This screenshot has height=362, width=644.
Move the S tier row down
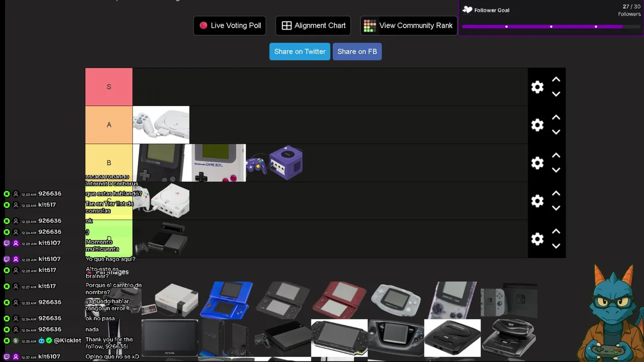tap(556, 94)
